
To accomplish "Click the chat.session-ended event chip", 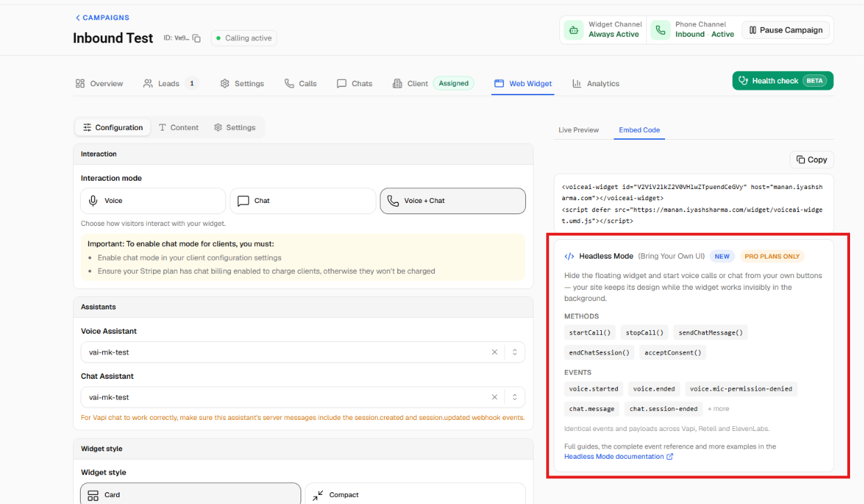I will (664, 409).
